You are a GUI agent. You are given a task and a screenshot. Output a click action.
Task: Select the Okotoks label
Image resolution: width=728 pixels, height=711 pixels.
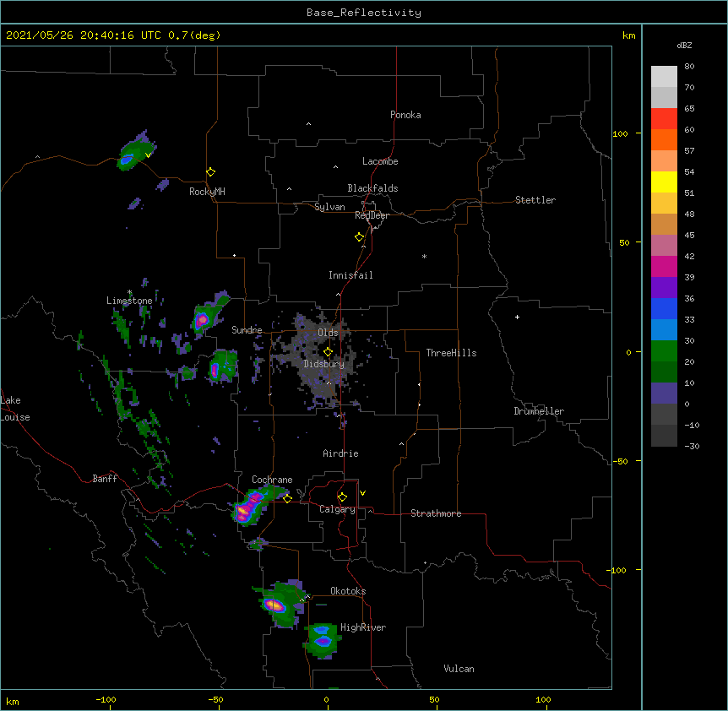348,591
